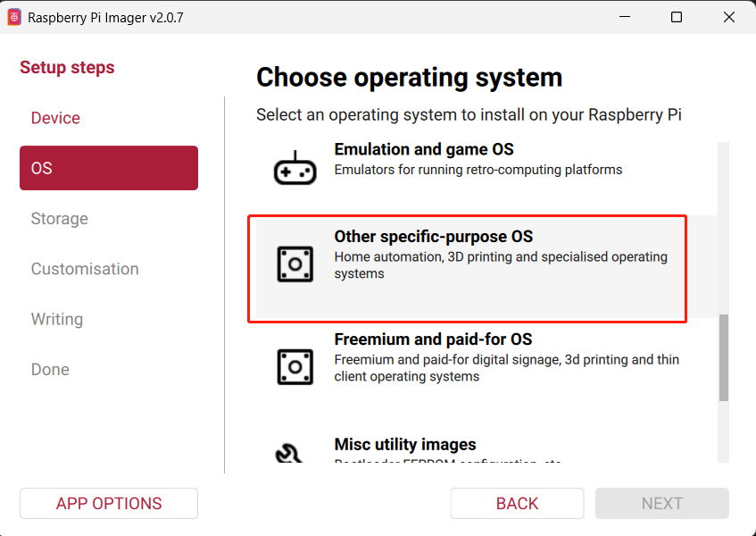This screenshot has width=756, height=536.
Task: Click the 'Choose operating system' heading
Action: click(x=410, y=77)
